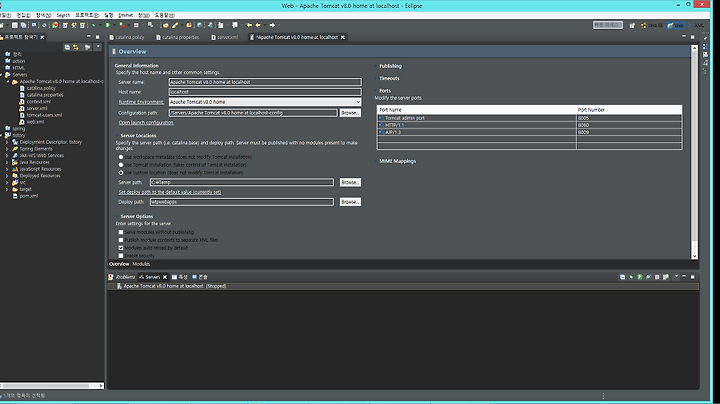This screenshot has width=720, height=404.
Task: Click the project explorer horizontal scrollbar
Action: click(47, 386)
